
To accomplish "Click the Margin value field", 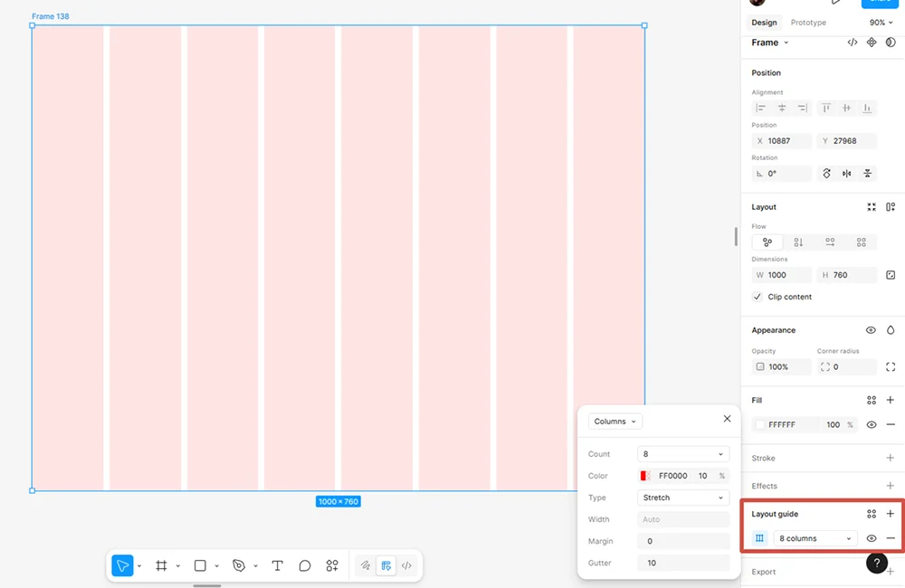I will pyautogui.click(x=682, y=541).
